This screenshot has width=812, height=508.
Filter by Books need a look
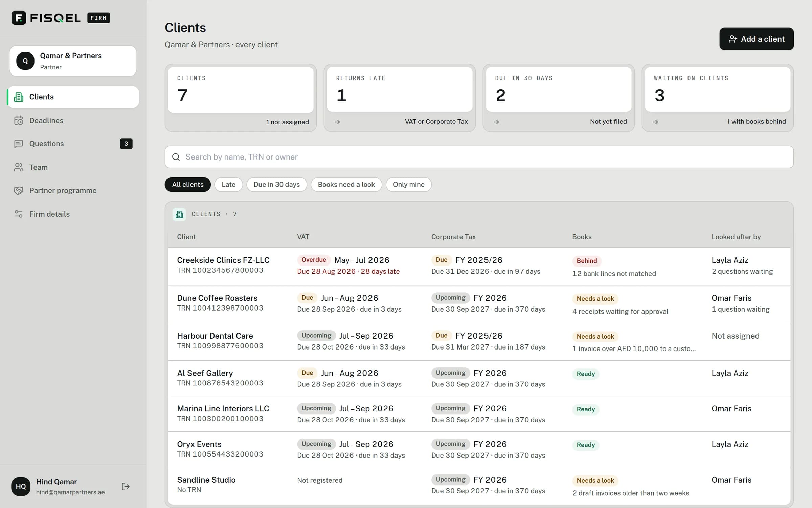coord(346,185)
